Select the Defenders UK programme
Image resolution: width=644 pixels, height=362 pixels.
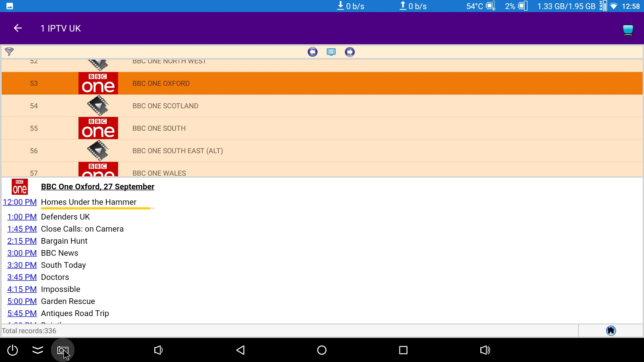(65, 217)
